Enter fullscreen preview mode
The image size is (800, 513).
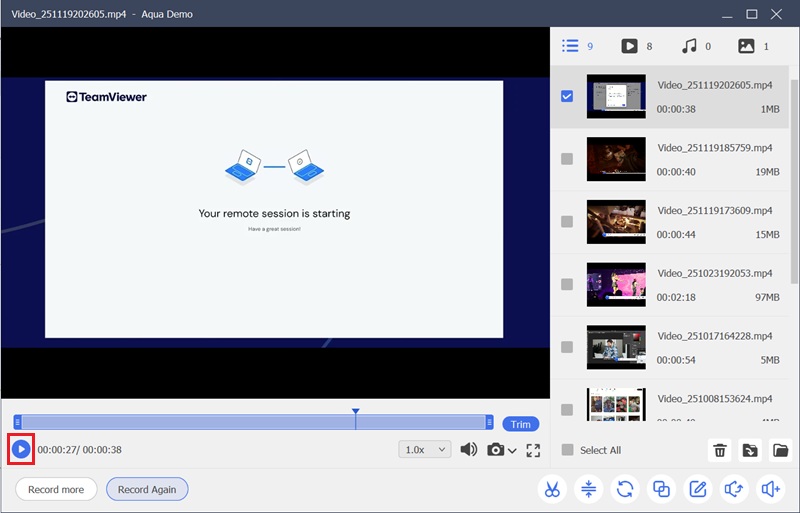coord(533,450)
